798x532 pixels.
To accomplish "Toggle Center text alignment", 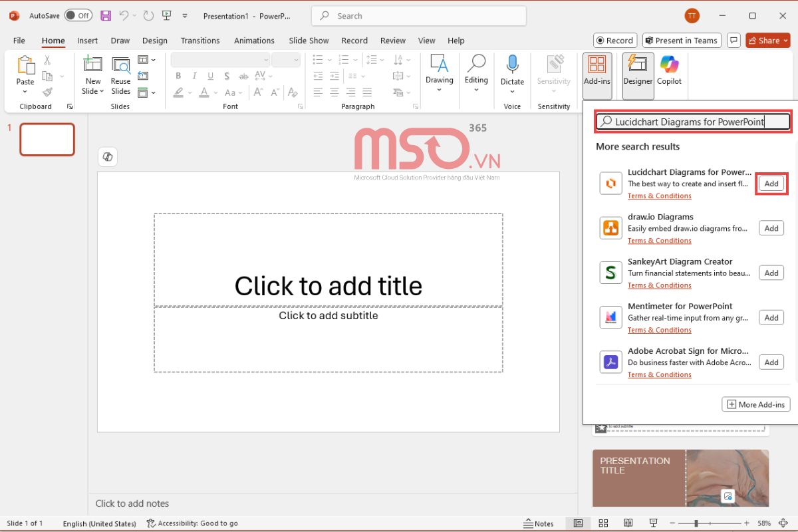I will click(334, 92).
